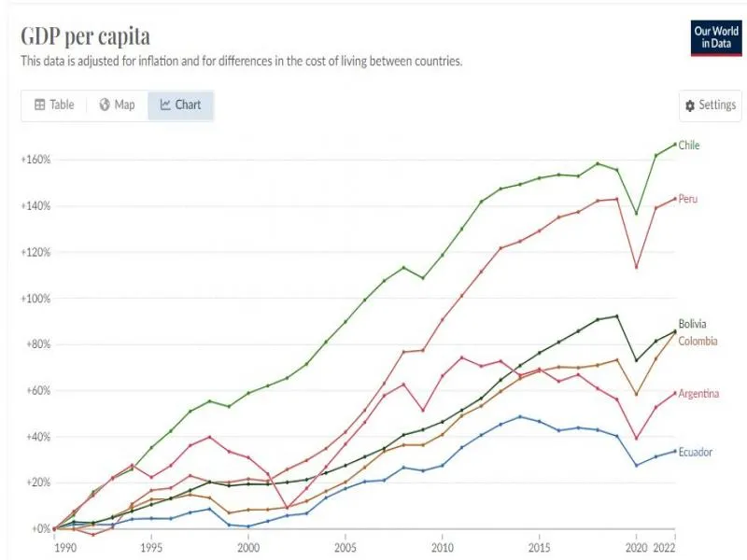The width and height of the screenshot is (747, 560).
Task: Highlight the Colombia series label
Action: pyautogui.click(x=698, y=341)
